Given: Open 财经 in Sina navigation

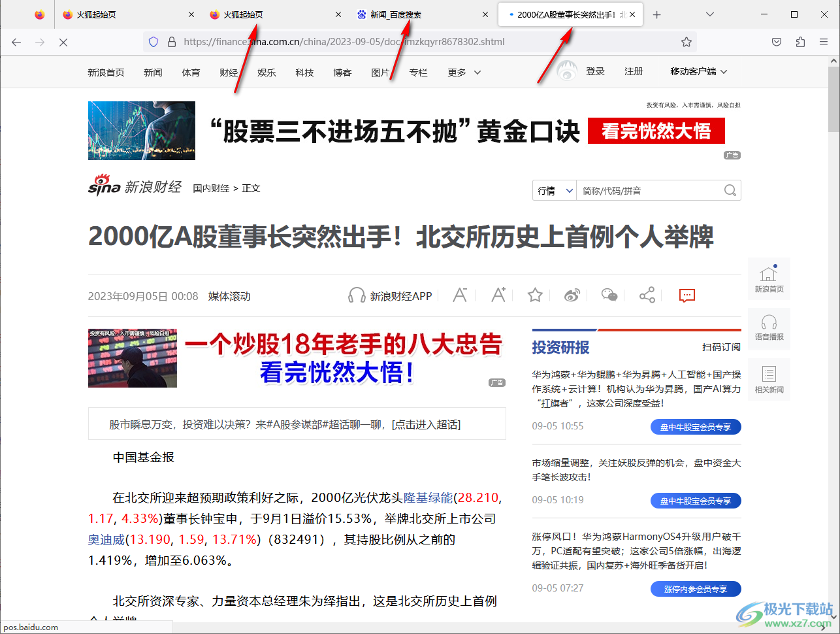Looking at the screenshot, I should coord(229,73).
